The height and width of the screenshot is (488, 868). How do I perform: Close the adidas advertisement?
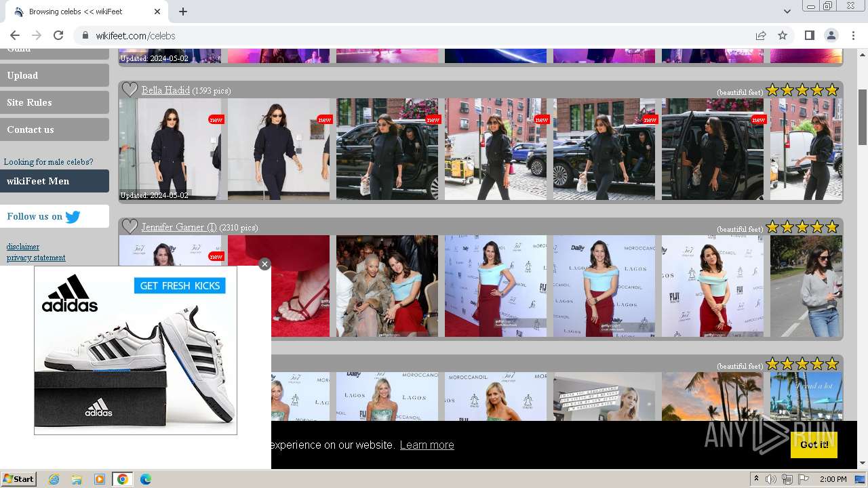coord(264,264)
